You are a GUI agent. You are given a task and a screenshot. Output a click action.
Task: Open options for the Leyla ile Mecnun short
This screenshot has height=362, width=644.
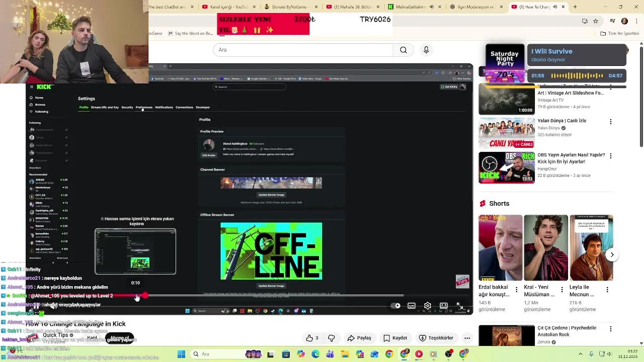pos(607,290)
